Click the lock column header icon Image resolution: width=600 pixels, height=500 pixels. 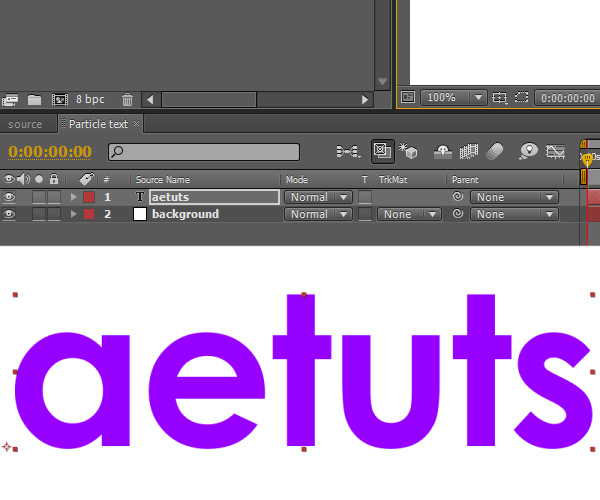(x=54, y=179)
